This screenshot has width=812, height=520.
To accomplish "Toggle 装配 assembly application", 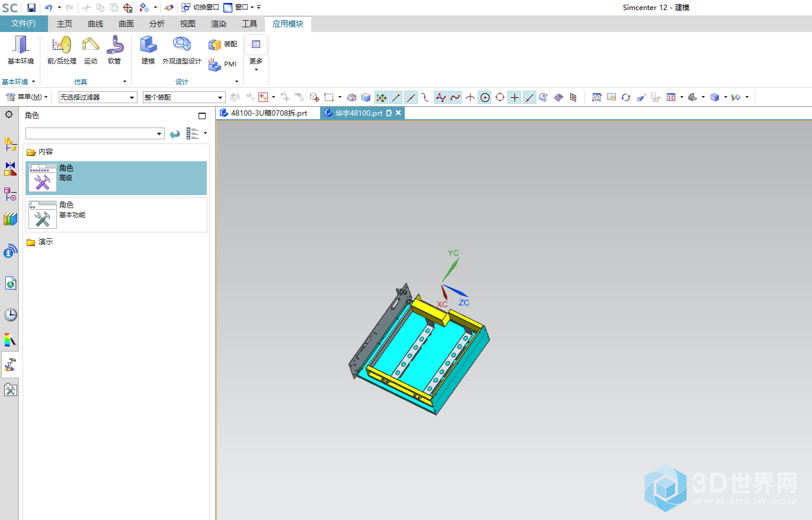I will pos(223,44).
